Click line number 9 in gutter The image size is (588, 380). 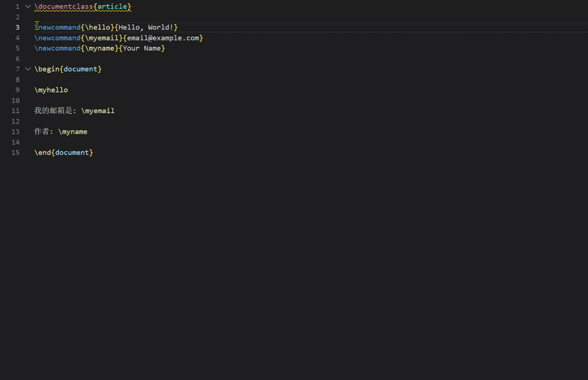click(x=17, y=90)
